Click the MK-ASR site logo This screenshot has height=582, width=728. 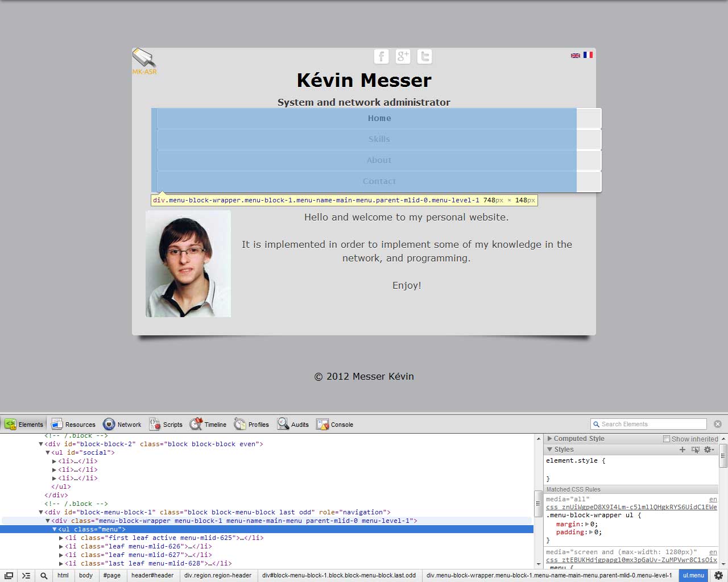click(144, 61)
